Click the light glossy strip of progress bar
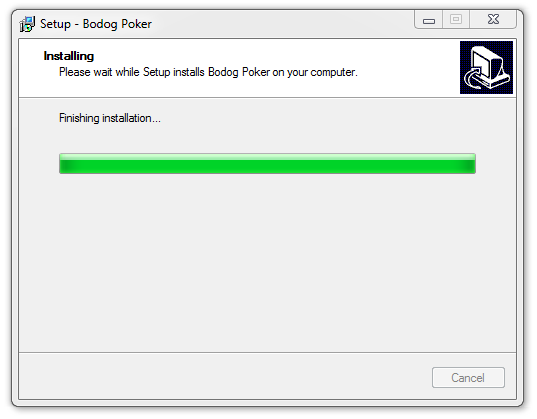The height and width of the screenshot is (419, 537). [267, 157]
